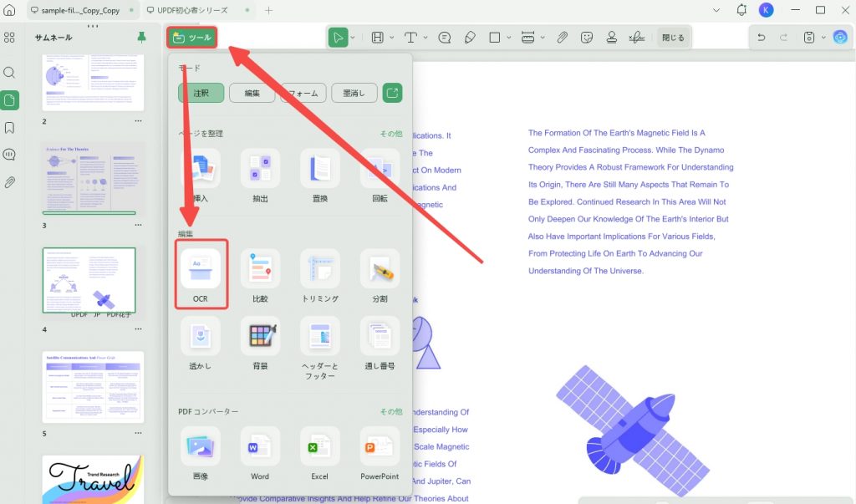Open the sticker tool
The image size is (856, 504).
click(x=587, y=38)
